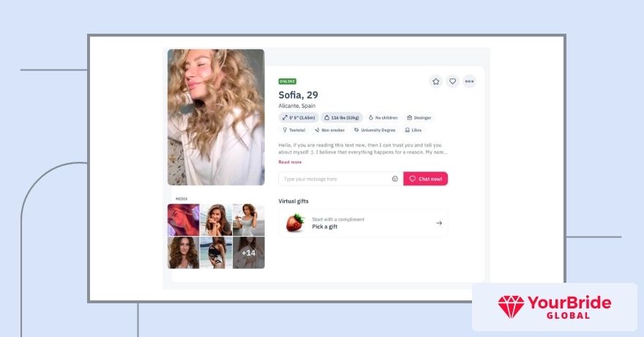Screen dimensions: 644x337
Task: Open Sofia's main profile photo
Action: tap(216, 117)
